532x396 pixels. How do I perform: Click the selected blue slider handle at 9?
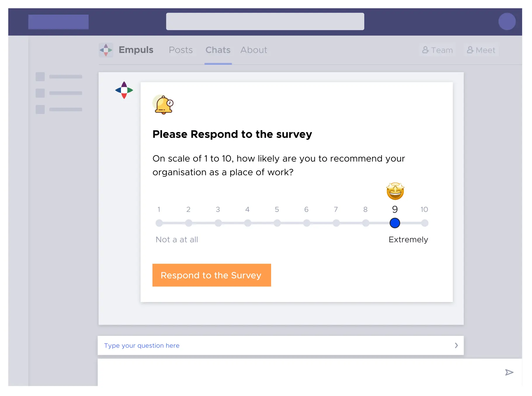click(x=395, y=223)
